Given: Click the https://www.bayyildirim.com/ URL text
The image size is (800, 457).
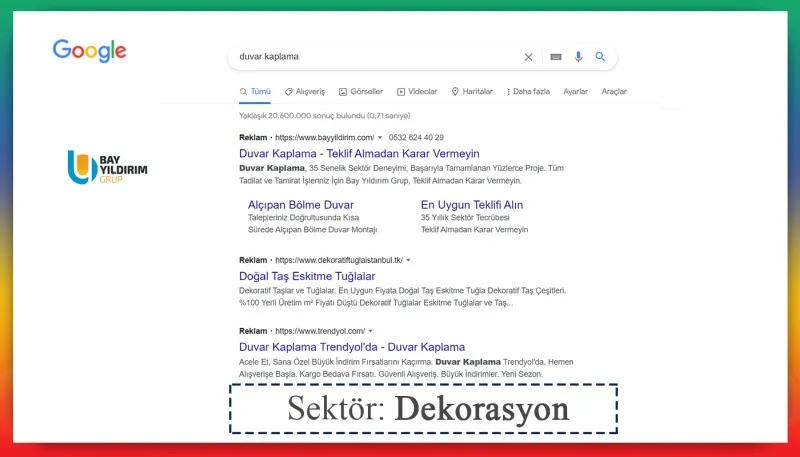Looking at the screenshot, I should (325, 138).
